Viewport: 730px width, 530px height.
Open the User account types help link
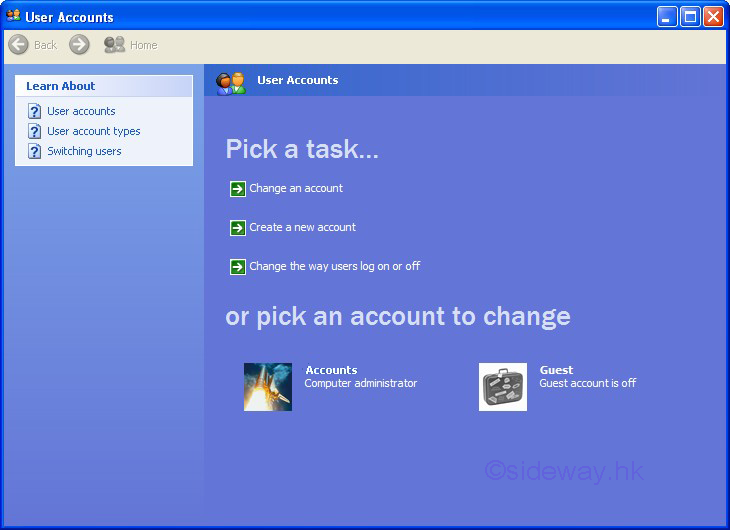(93, 131)
